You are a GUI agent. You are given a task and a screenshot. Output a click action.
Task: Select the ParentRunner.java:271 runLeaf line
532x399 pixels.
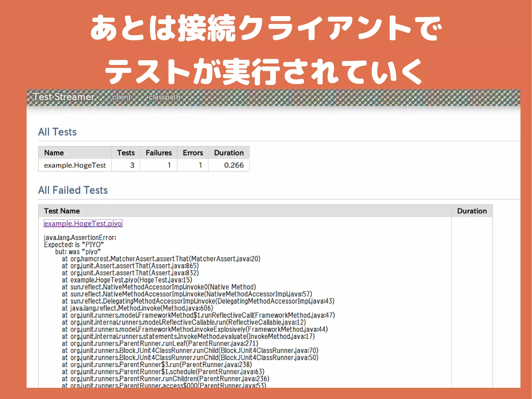click(x=160, y=343)
